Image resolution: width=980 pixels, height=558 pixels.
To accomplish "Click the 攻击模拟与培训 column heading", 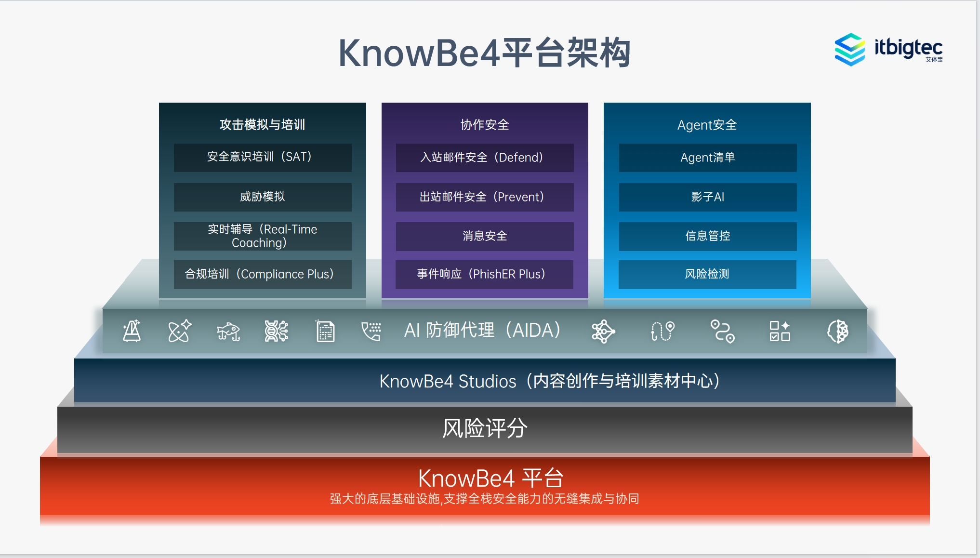I will click(263, 125).
